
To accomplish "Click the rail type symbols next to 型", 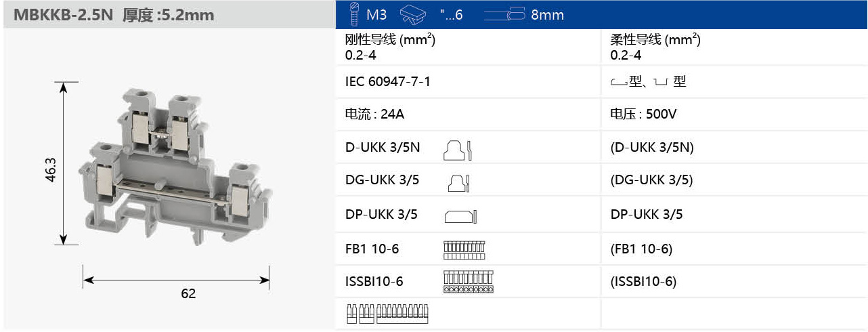I will [649, 82].
